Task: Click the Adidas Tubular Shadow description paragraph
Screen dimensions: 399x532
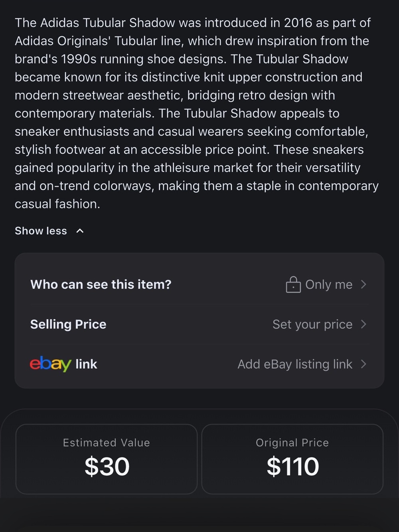Action: tap(197, 113)
